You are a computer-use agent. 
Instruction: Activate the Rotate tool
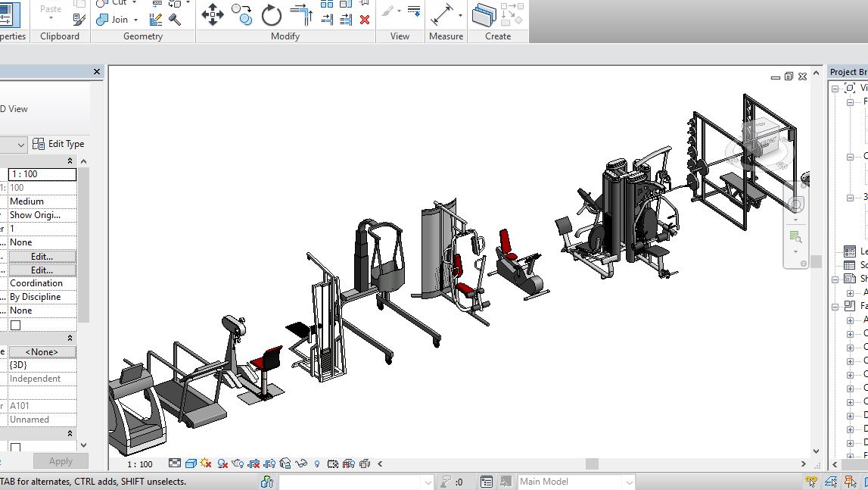coord(271,15)
